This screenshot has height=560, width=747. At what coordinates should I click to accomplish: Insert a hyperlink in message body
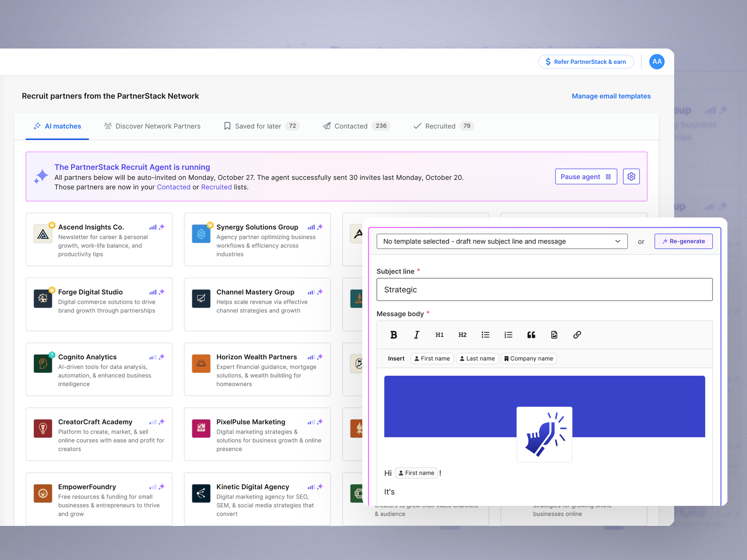point(577,335)
